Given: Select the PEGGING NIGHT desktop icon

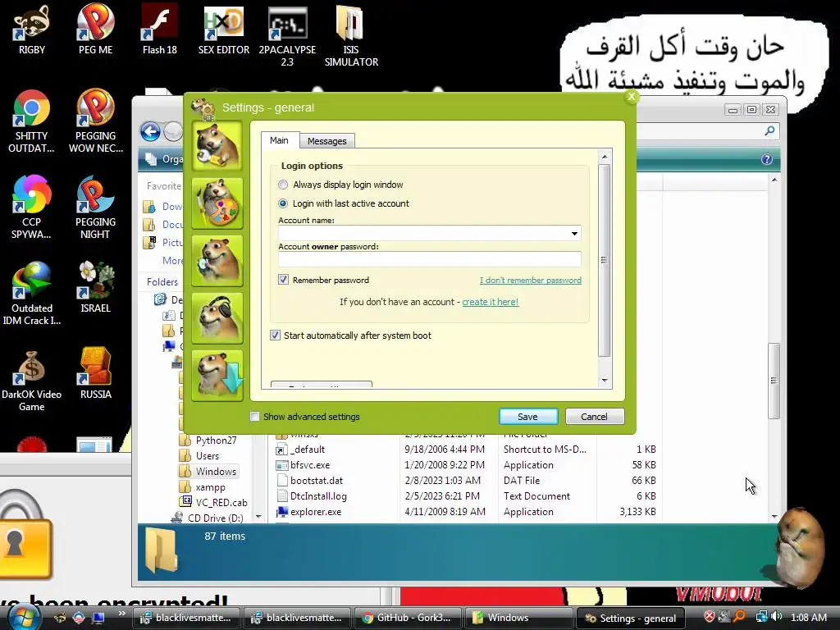Looking at the screenshot, I should click(x=95, y=208).
